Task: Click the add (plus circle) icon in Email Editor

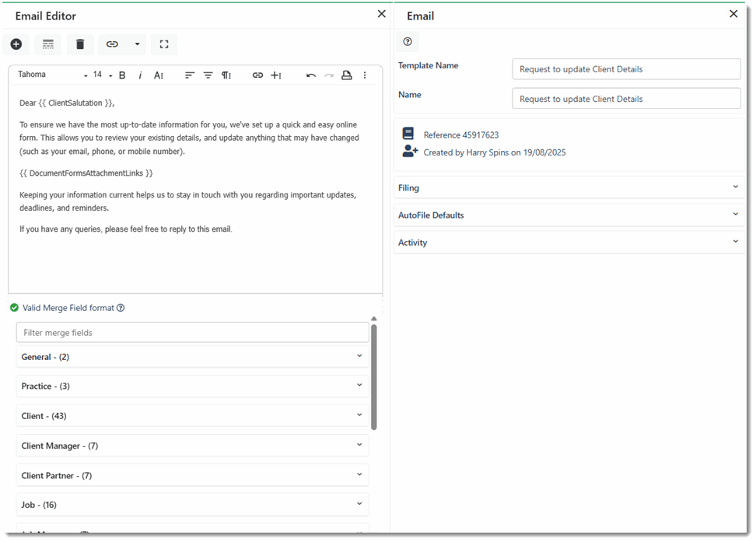Action: [x=16, y=44]
